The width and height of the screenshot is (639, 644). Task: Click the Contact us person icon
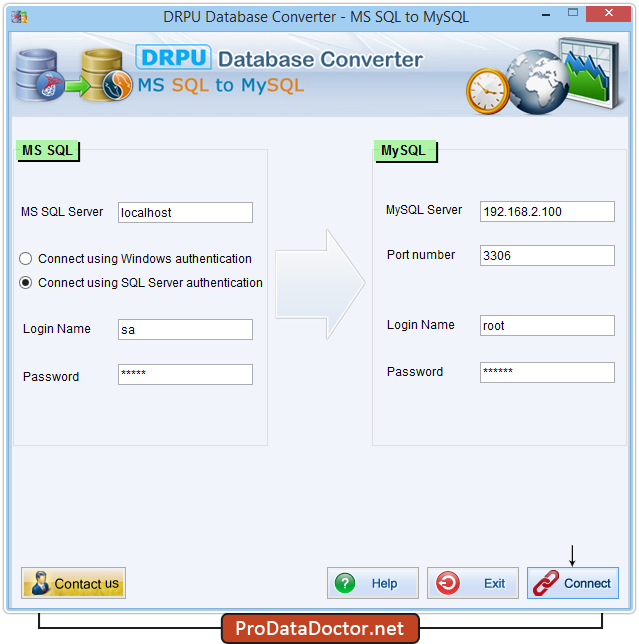40,583
